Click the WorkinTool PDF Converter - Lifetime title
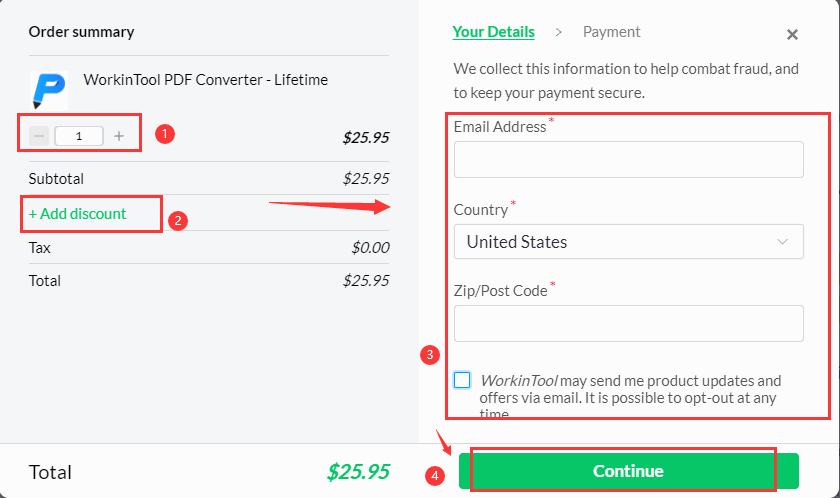This screenshot has width=840, height=498. [205, 80]
